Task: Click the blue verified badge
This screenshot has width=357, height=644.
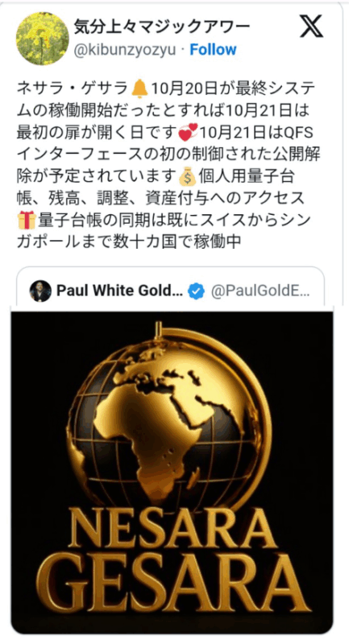Action: [x=197, y=291]
